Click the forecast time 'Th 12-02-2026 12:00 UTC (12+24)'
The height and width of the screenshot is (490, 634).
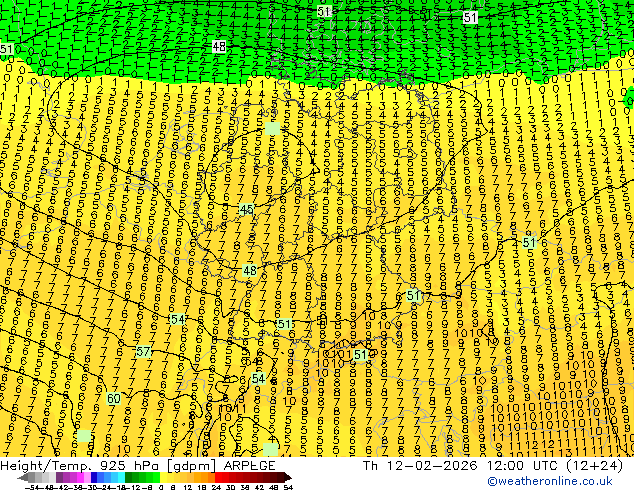tap(493, 465)
